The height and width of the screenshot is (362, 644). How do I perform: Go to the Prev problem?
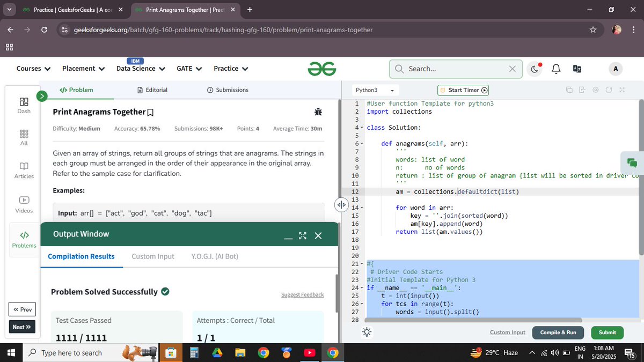tap(22, 309)
